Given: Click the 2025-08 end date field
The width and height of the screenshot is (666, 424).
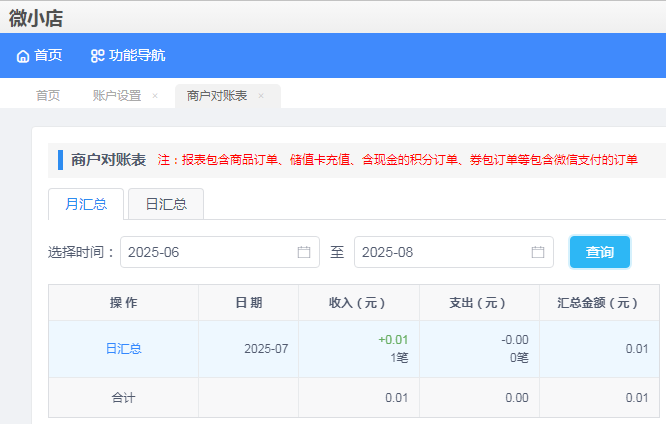Looking at the screenshot, I should pyautogui.click(x=454, y=252).
